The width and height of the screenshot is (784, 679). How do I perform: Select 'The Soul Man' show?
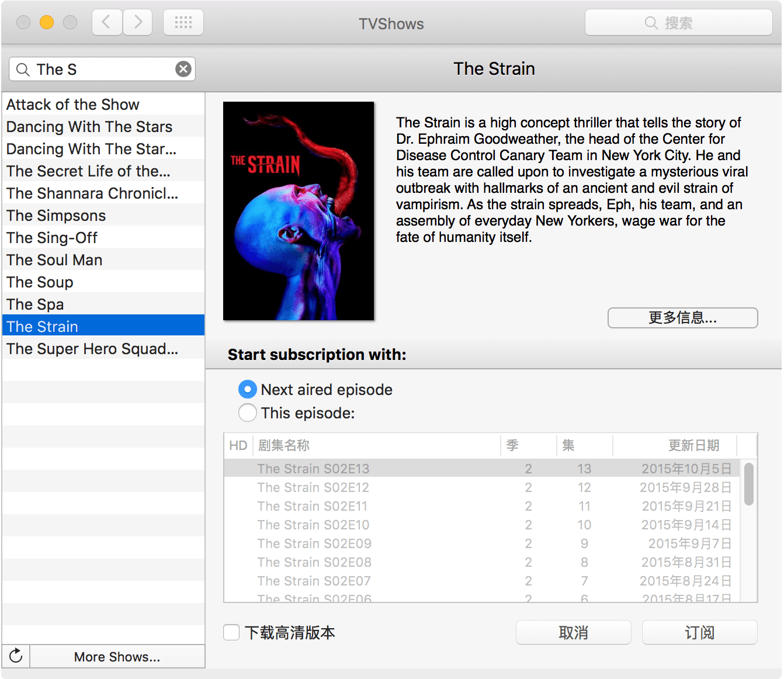pyautogui.click(x=103, y=259)
